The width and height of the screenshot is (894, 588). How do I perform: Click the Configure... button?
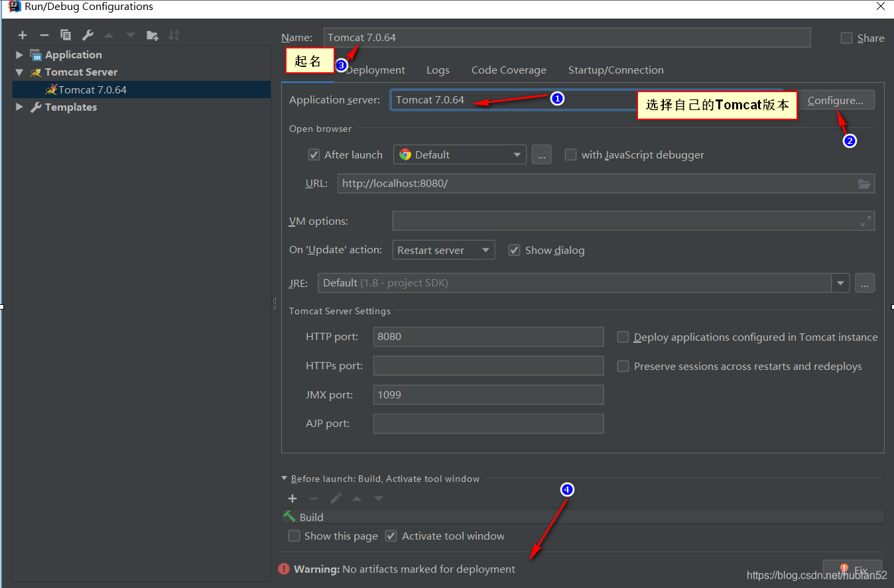[x=836, y=100]
